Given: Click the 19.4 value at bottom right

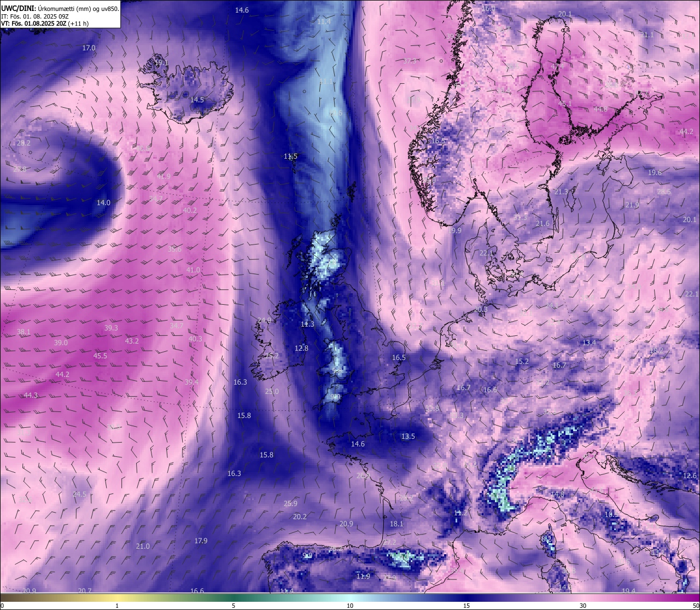Looking at the screenshot, I should (x=629, y=591).
